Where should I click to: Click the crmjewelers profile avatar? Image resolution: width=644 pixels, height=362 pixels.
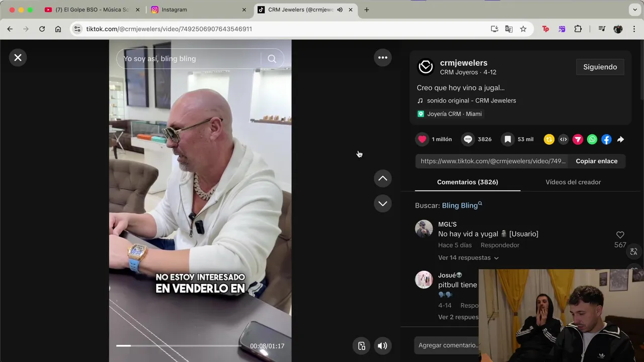[426, 67]
